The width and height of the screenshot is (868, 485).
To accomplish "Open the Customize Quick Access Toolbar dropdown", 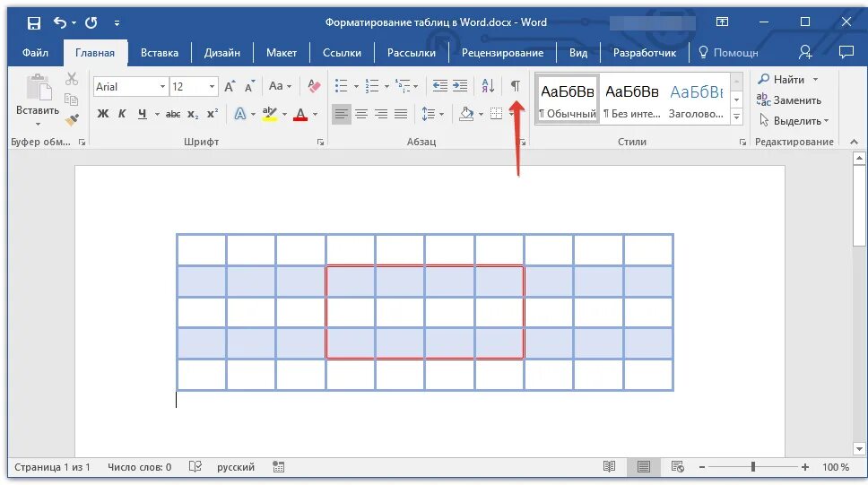I will (x=117, y=23).
